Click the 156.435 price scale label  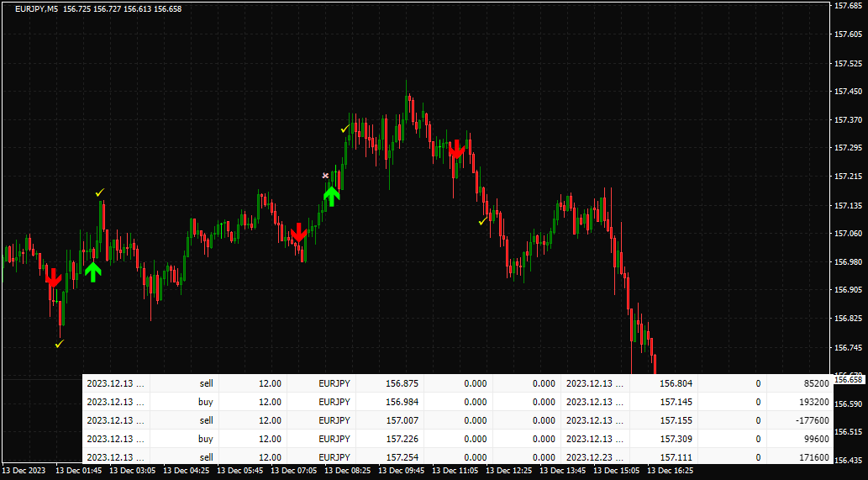tap(849, 460)
